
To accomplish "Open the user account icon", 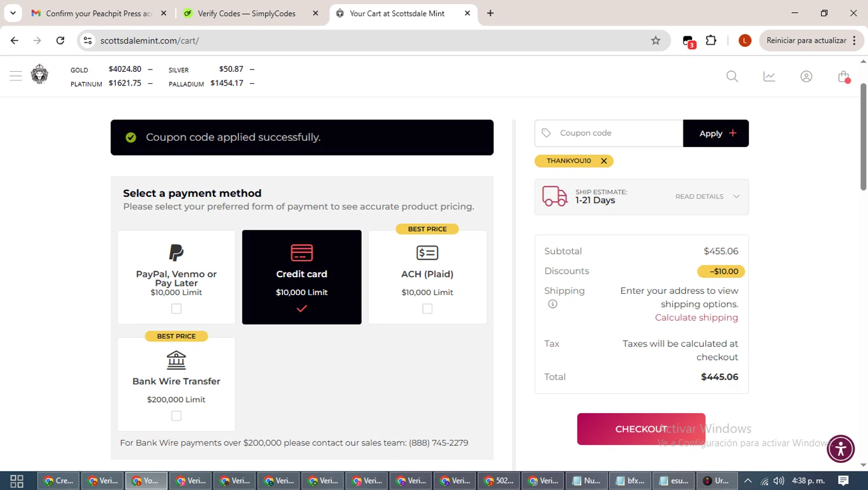I will [x=806, y=76].
